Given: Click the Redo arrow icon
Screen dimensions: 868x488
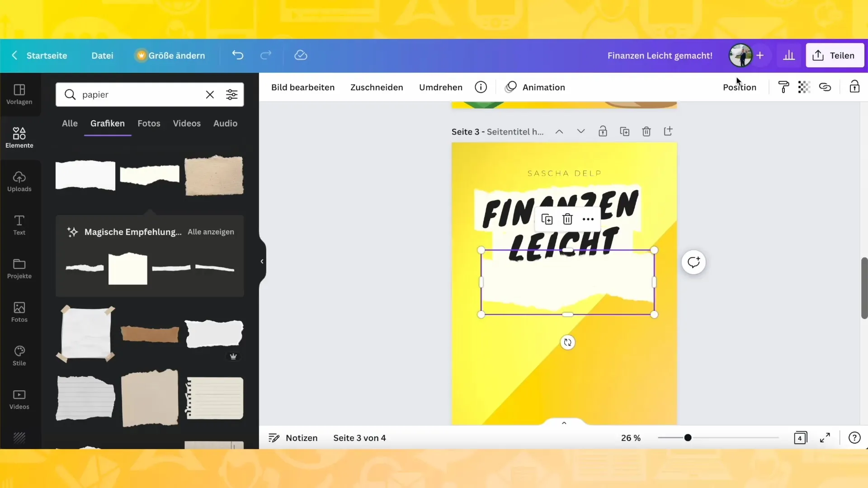Looking at the screenshot, I should [x=265, y=55].
